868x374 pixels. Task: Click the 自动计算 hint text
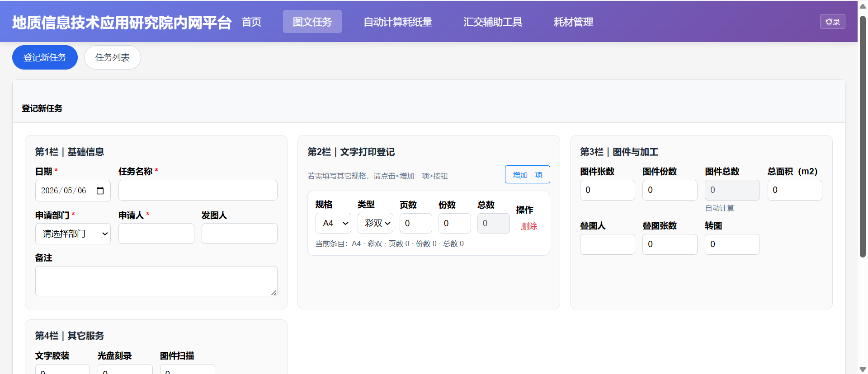pos(720,208)
